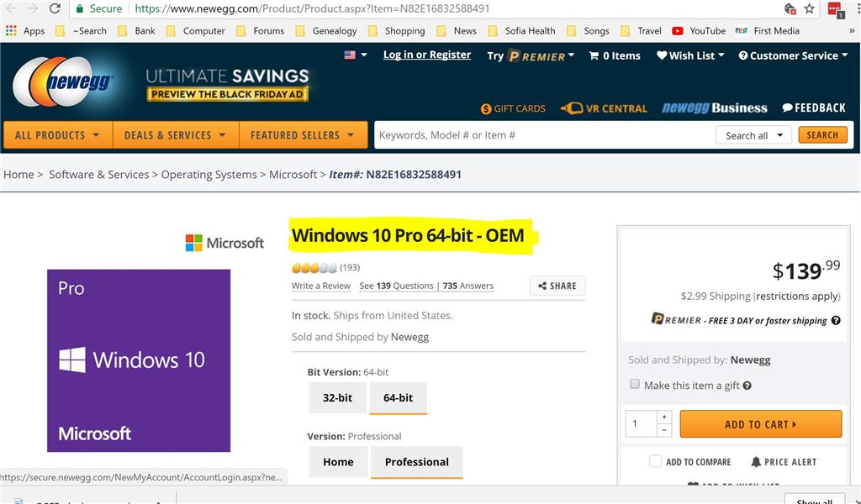
Task: Choose the Professional version
Action: click(x=417, y=462)
